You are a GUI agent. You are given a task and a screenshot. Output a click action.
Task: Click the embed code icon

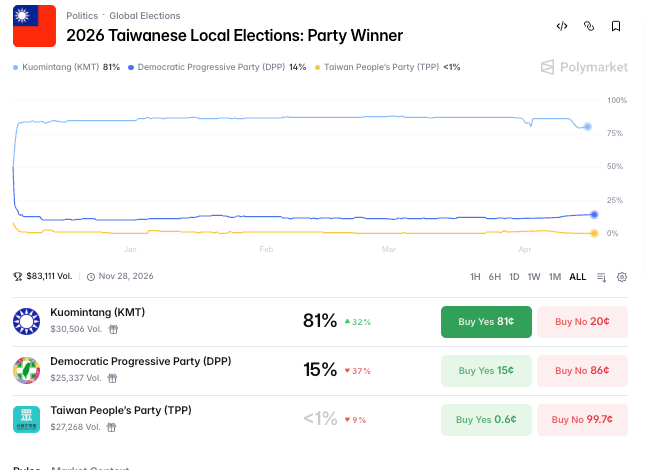(562, 26)
